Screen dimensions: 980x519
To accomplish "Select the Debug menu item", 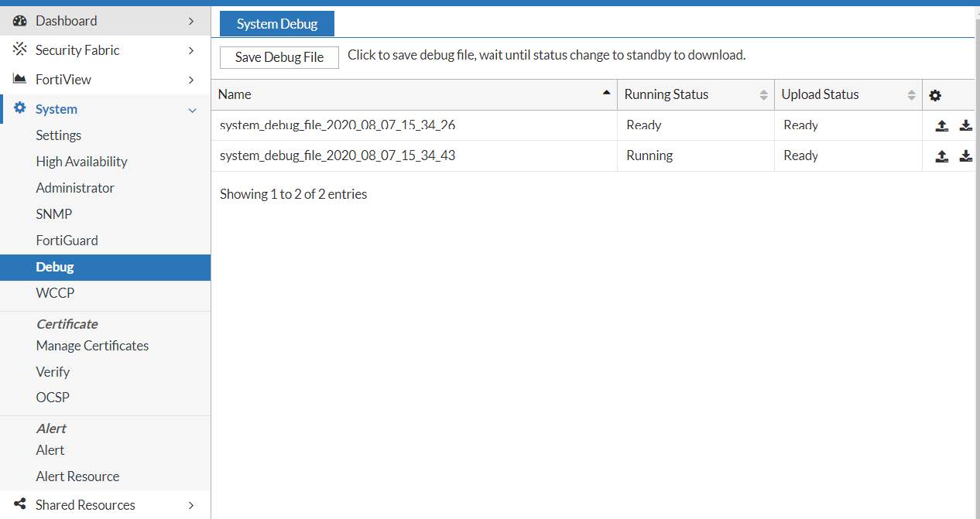I will tap(105, 268).
